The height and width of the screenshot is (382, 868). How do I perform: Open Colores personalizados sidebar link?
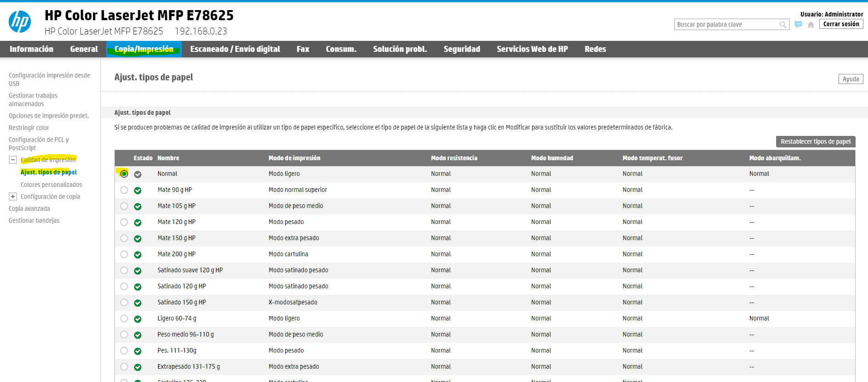(x=51, y=185)
